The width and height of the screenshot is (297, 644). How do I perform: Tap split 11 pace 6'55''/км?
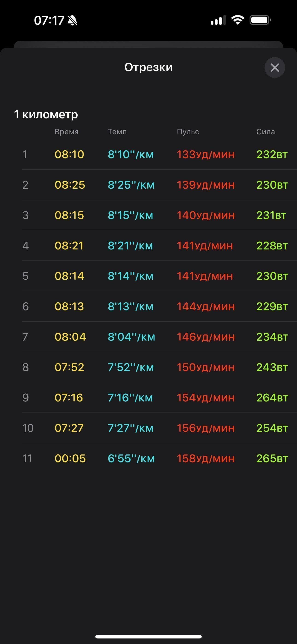(x=131, y=459)
